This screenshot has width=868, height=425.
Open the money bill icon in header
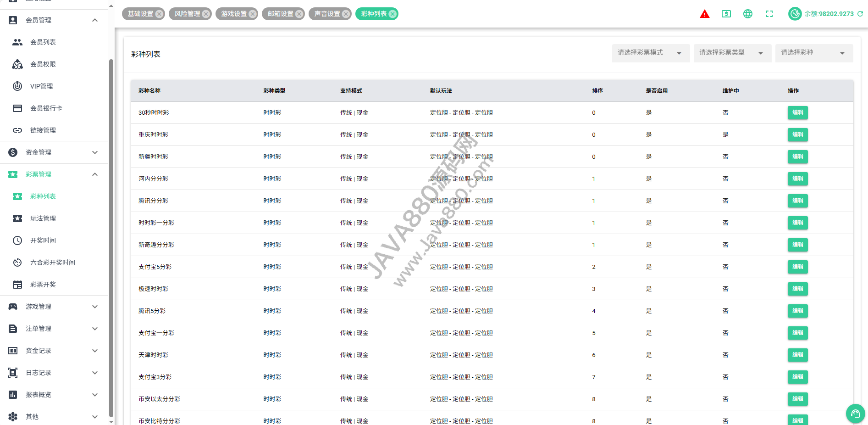pyautogui.click(x=726, y=14)
